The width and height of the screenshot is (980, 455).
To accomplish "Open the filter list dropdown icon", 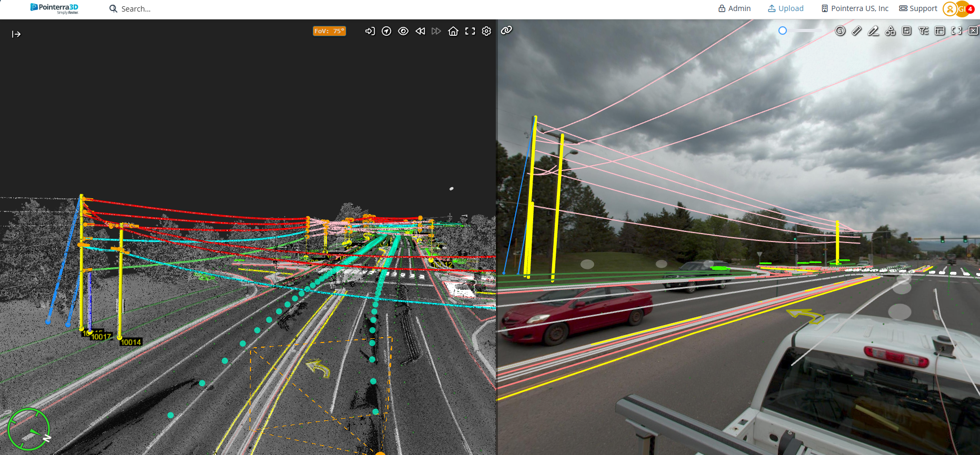I will (x=923, y=31).
